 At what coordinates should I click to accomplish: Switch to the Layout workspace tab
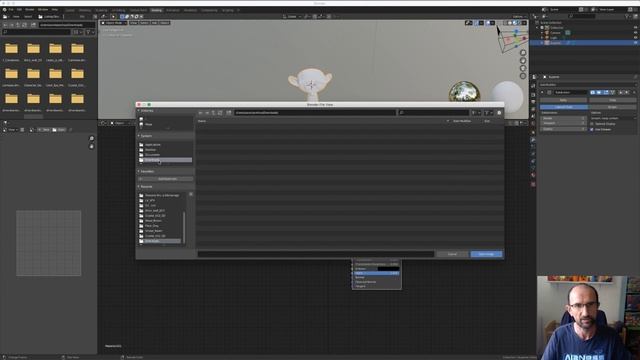click(x=70, y=10)
